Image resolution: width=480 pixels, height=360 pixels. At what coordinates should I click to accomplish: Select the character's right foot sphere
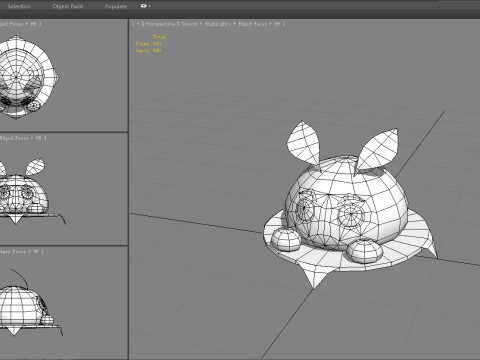click(x=365, y=251)
